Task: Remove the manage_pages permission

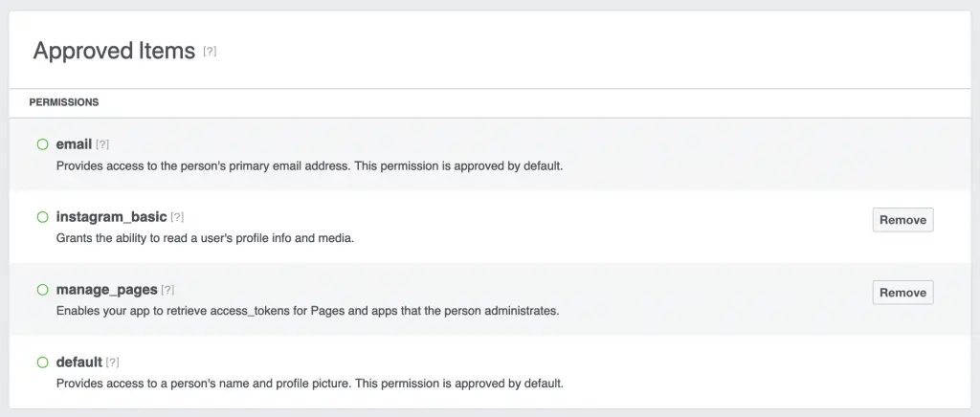Action: pos(902,293)
